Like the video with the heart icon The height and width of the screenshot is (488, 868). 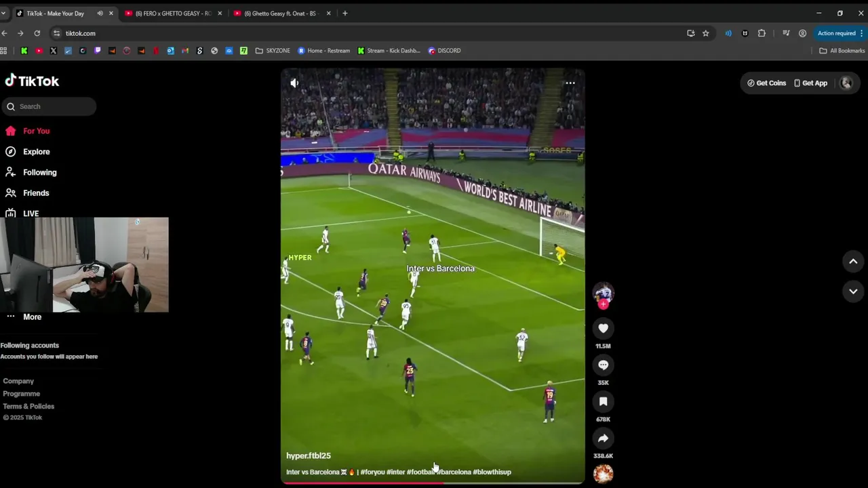(x=603, y=329)
